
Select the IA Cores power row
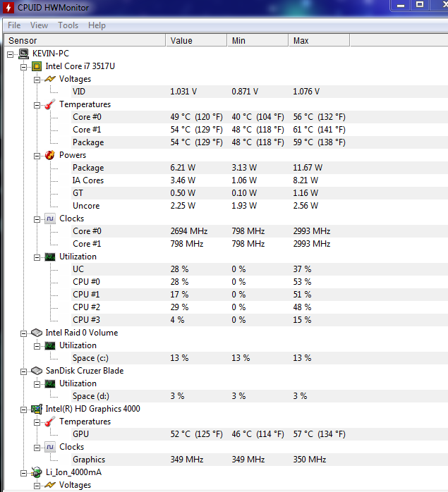click(x=260, y=180)
